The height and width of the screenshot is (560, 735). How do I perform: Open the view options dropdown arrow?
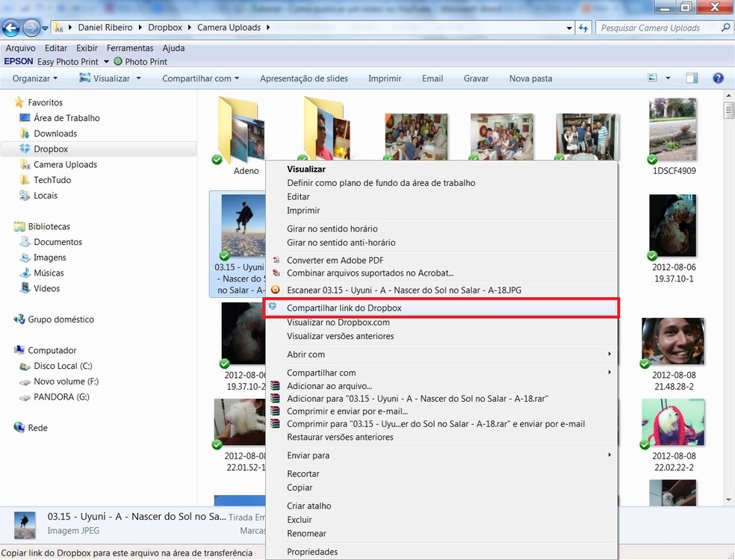pos(668,78)
